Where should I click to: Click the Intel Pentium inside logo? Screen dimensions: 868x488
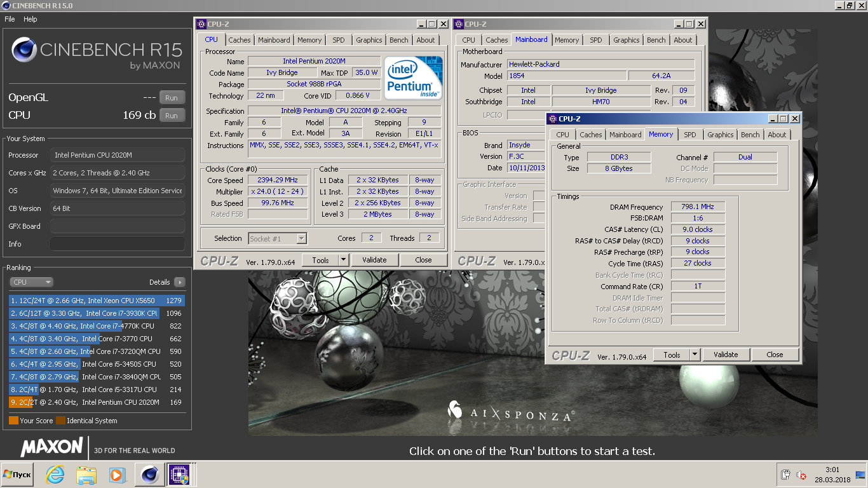click(x=413, y=78)
